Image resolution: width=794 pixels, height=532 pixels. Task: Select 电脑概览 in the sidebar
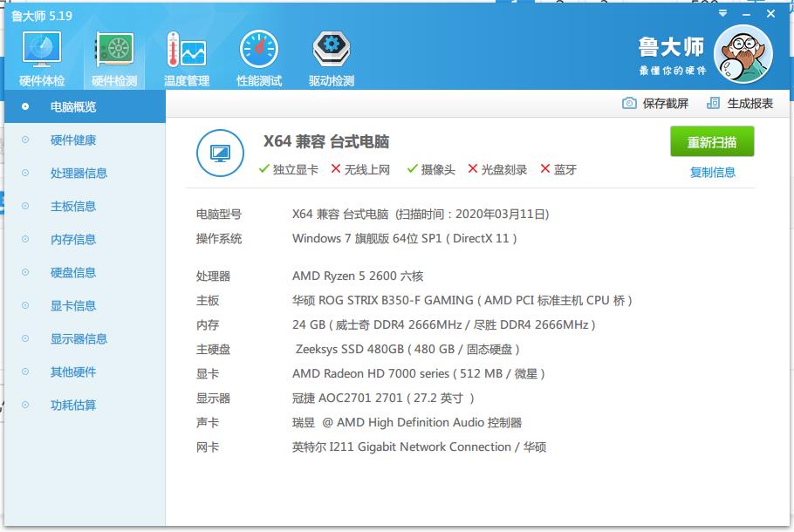[86, 106]
